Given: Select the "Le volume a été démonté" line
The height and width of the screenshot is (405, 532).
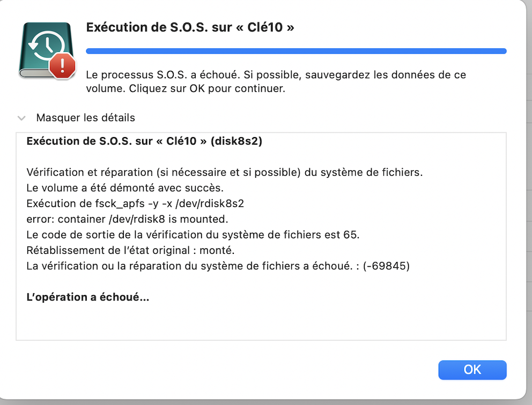Looking at the screenshot, I should [x=125, y=187].
